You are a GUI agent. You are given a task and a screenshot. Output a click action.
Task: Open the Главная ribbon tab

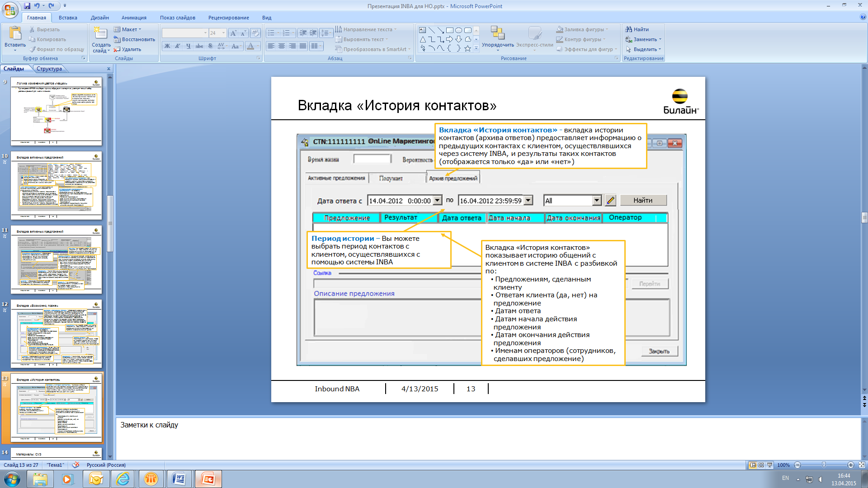36,18
